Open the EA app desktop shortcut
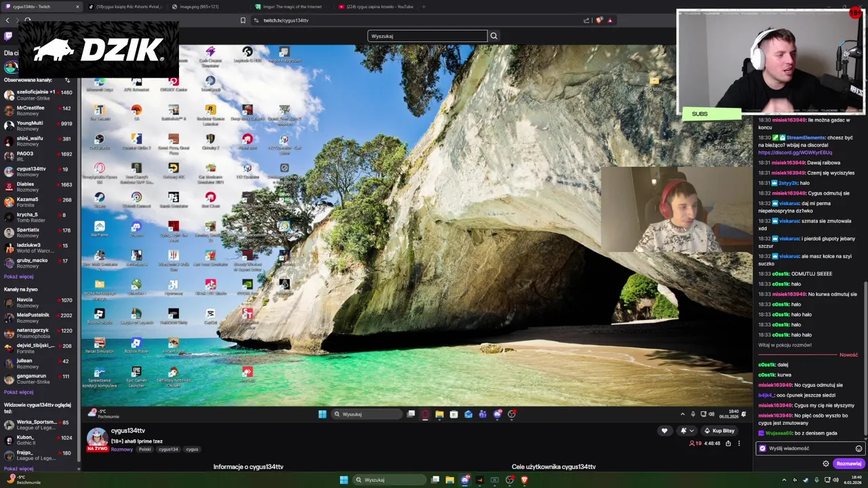This screenshot has height=488, width=868. click(x=136, y=113)
